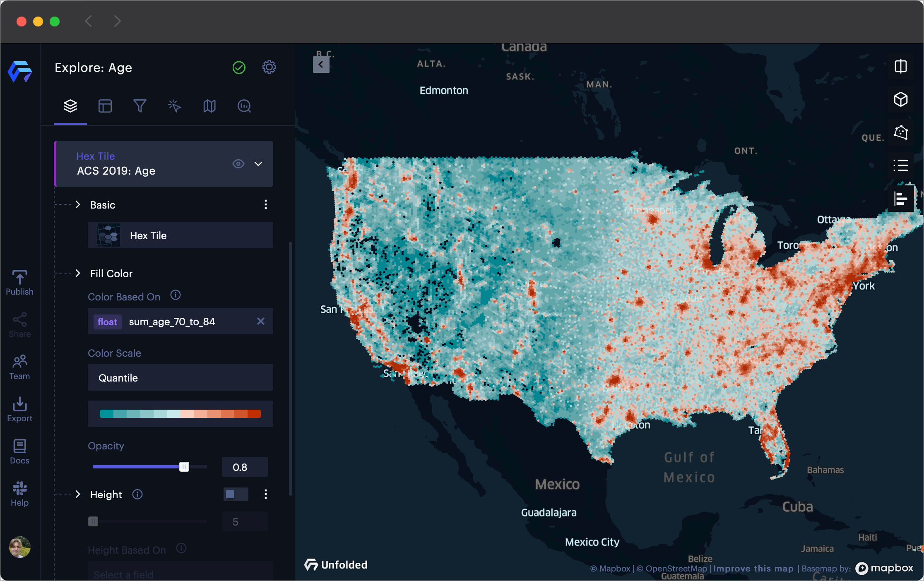The width and height of the screenshot is (924, 581).
Task: Clear the sum_age_70_to_84 color field
Action: click(260, 321)
